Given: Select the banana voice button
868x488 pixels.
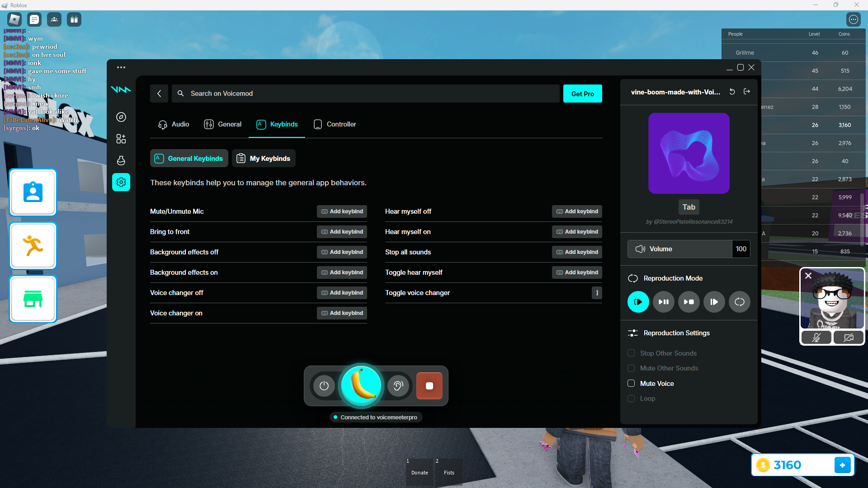Looking at the screenshot, I should click(361, 386).
